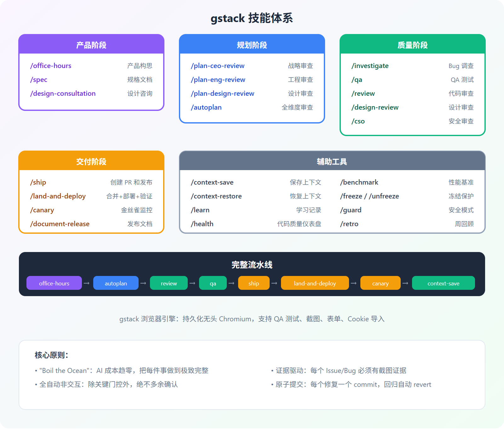Select the "金丝雀监控" description

(137, 210)
